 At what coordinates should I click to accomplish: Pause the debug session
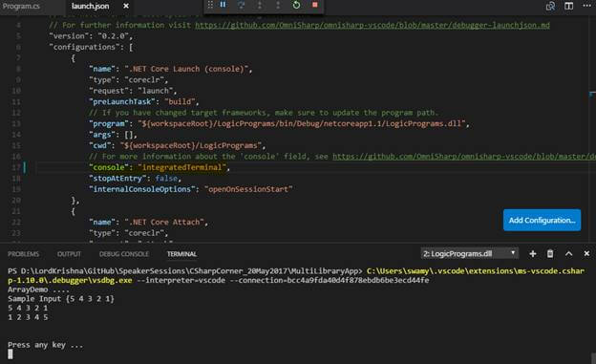coord(223,5)
